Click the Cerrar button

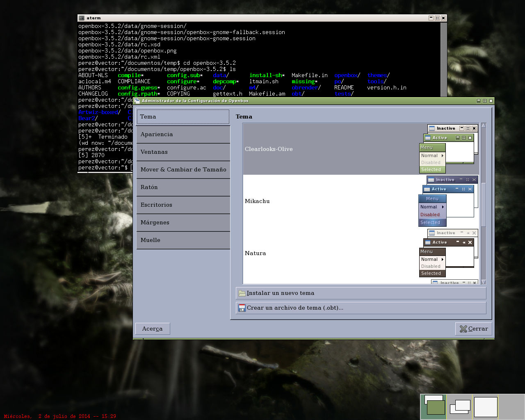[x=474, y=329]
